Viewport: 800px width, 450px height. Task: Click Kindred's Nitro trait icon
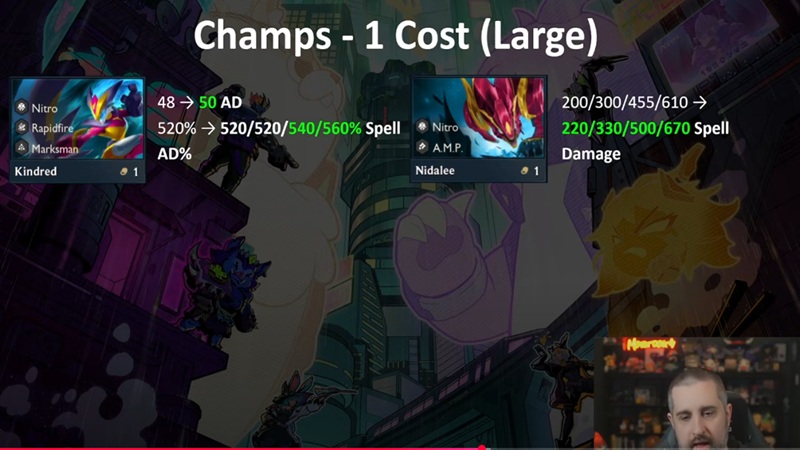[21, 108]
